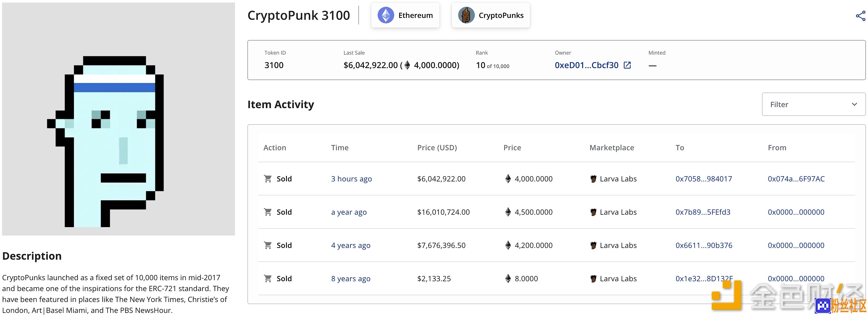The width and height of the screenshot is (868, 315).
Task: Open the CryptoPunks collection badge
Action: tap(491, 16)
